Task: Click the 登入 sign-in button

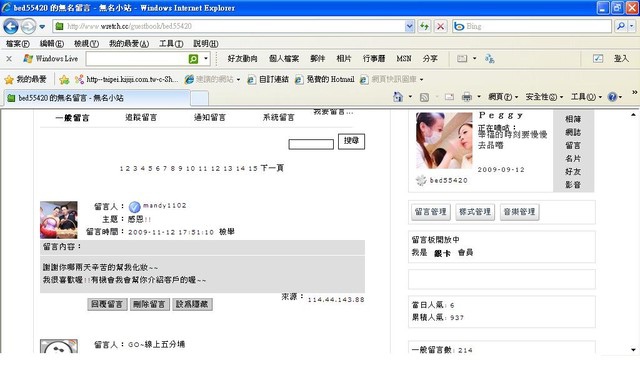Action: coord(621,59)
